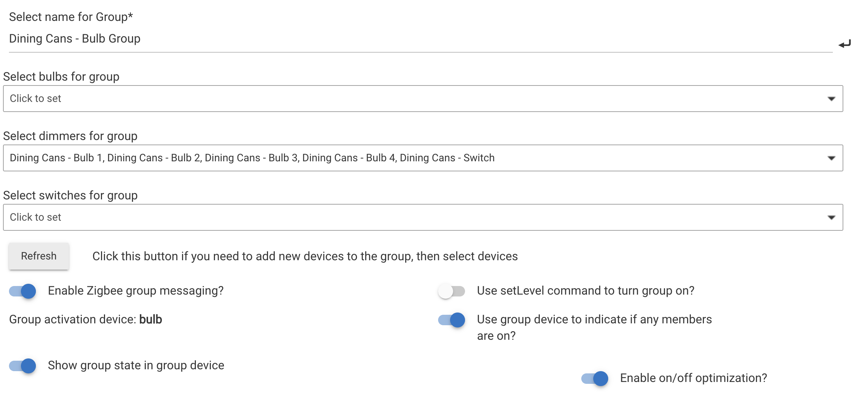The width and height of the screenshot is (868, 404).
Task: Open the bulbs 'Click to set' dropdown
Action: pyautogui.click(x=411, y=99)
